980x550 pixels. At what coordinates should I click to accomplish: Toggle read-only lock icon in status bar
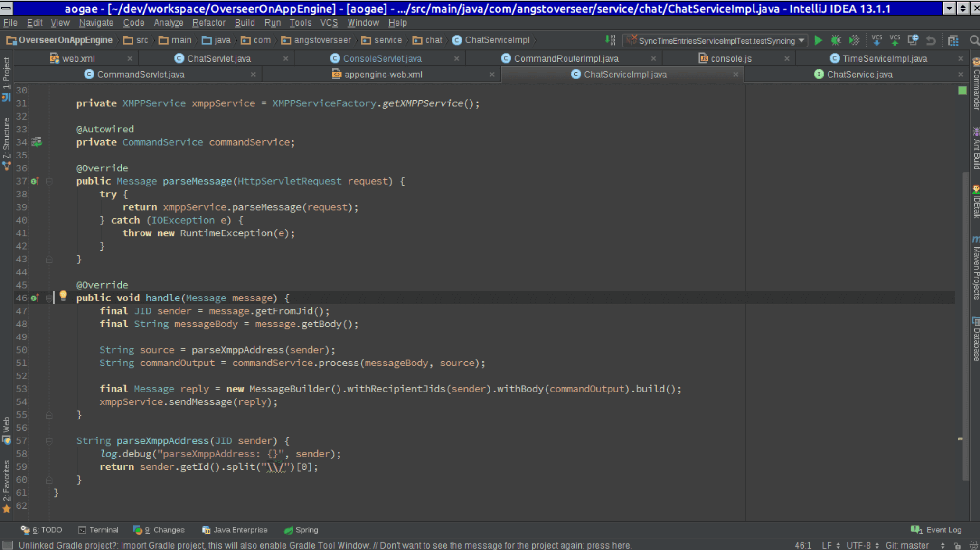click(x=957, y=546)
